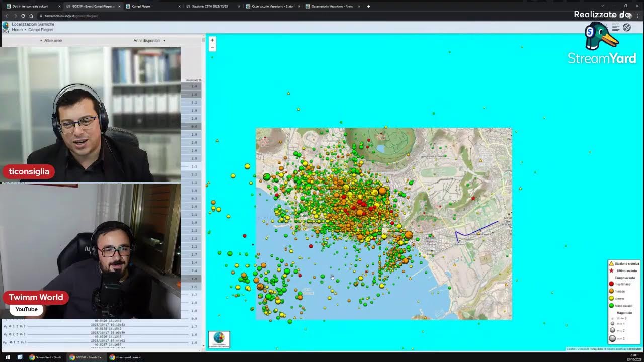
Task: Open 'streamyard.com' taskbar window
Action: point(127,357)
